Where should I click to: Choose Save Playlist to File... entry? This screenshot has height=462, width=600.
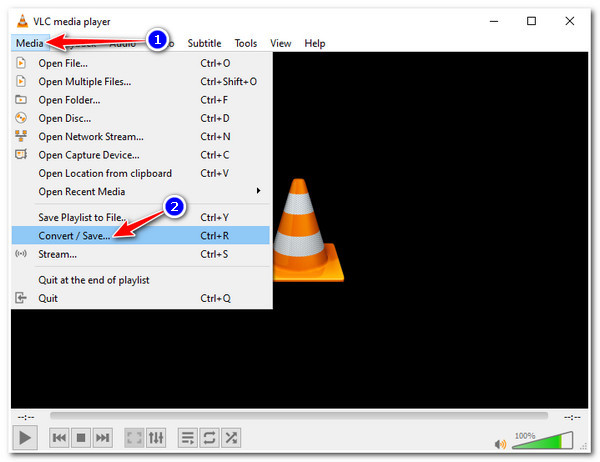140,217
